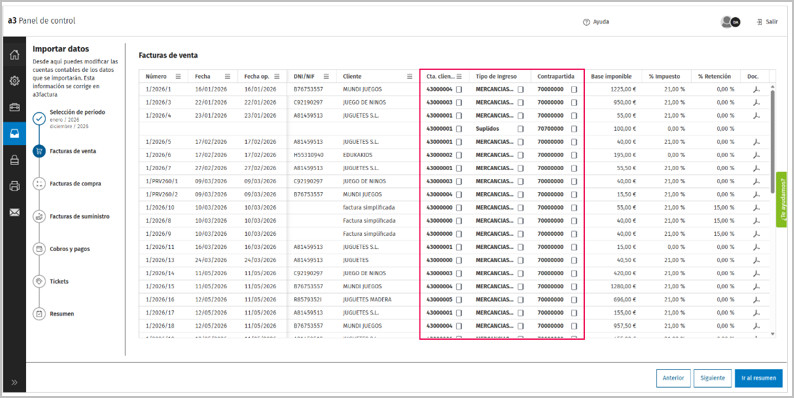Click the Siguiente button

point(712,378)
